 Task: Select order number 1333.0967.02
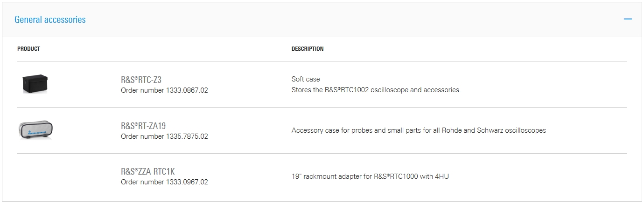click(164, 182)
